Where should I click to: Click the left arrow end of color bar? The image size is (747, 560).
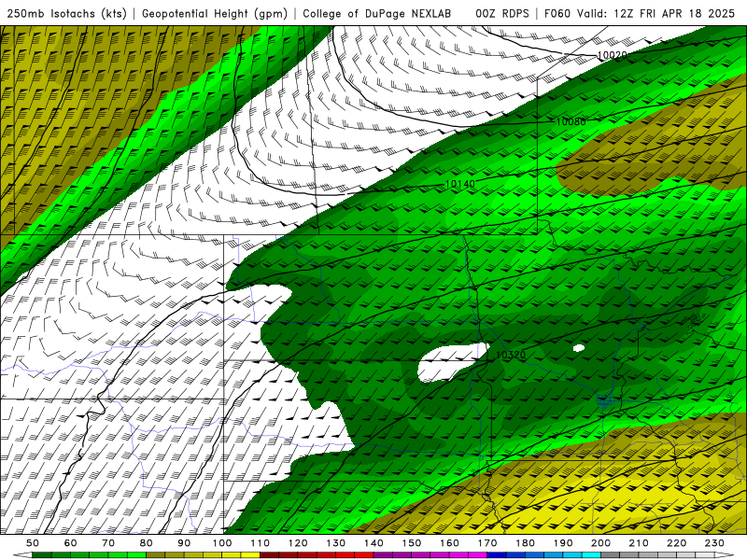pyautogui.click(x=22, y=555)
